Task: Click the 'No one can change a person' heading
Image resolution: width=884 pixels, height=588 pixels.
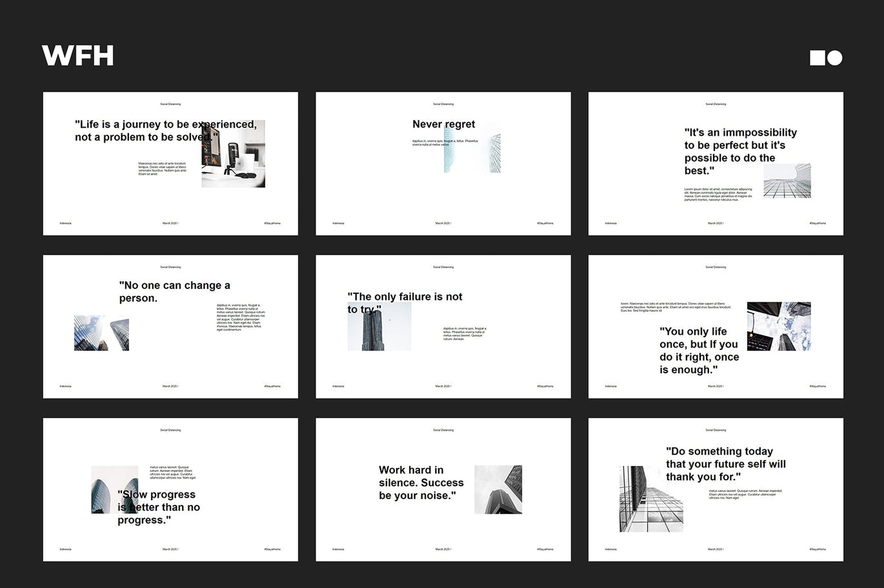Action: pos(174,291)
